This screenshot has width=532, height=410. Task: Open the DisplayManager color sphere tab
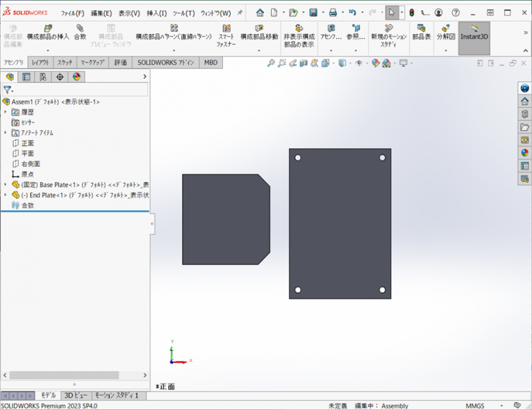pyautogui.click(x=77, y=77)
